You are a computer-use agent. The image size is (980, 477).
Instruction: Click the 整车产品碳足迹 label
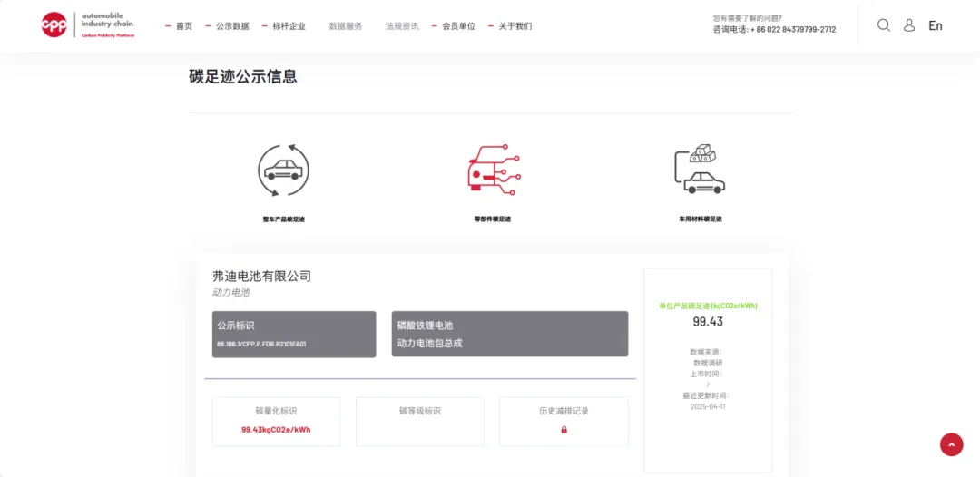tap(284, 219)
